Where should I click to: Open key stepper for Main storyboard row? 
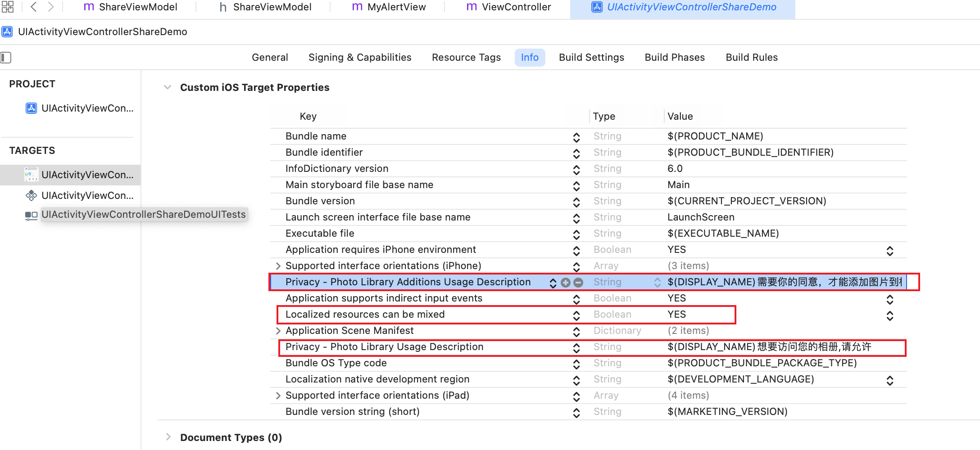[x=576, y=186]
